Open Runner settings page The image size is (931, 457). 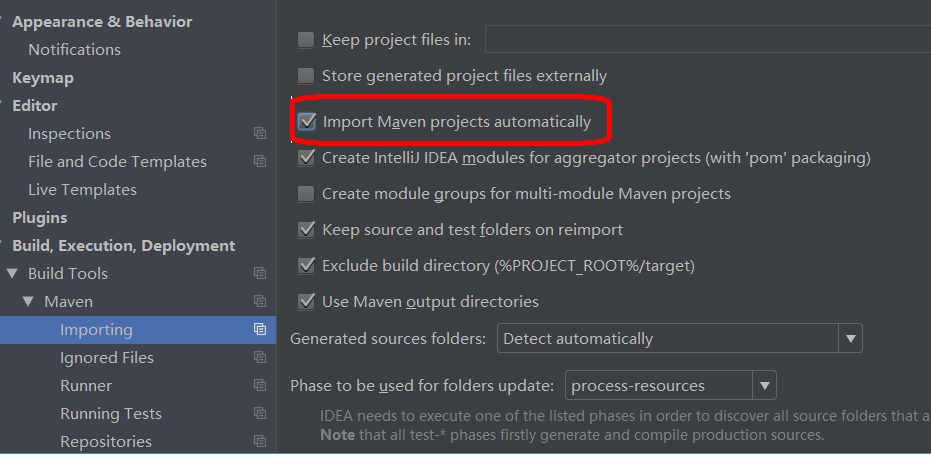(x=86, y=386)
